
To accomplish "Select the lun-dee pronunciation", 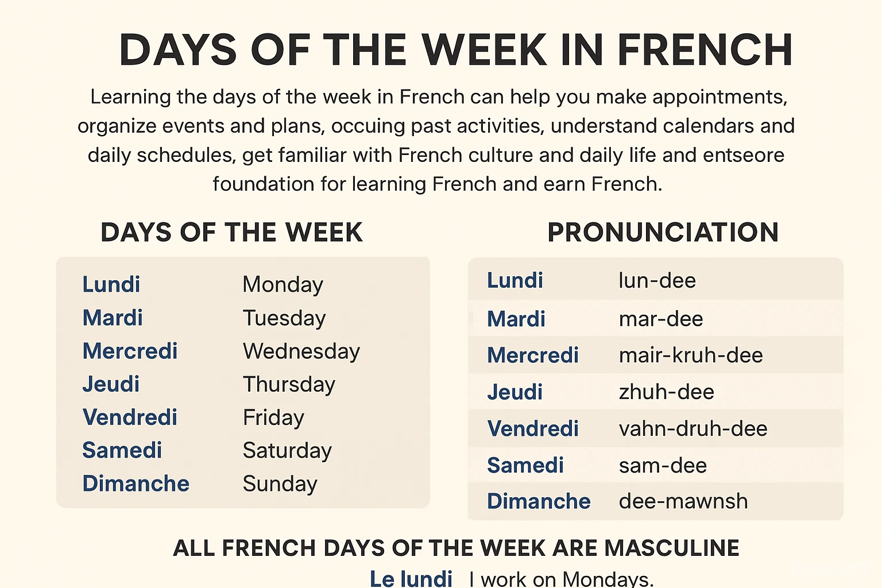I will point(657,281).
